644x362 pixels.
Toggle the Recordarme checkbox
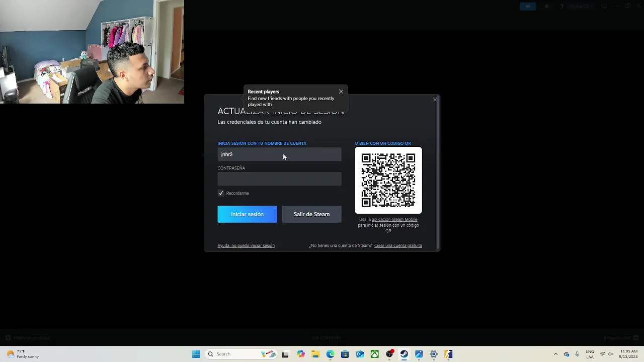221,193
